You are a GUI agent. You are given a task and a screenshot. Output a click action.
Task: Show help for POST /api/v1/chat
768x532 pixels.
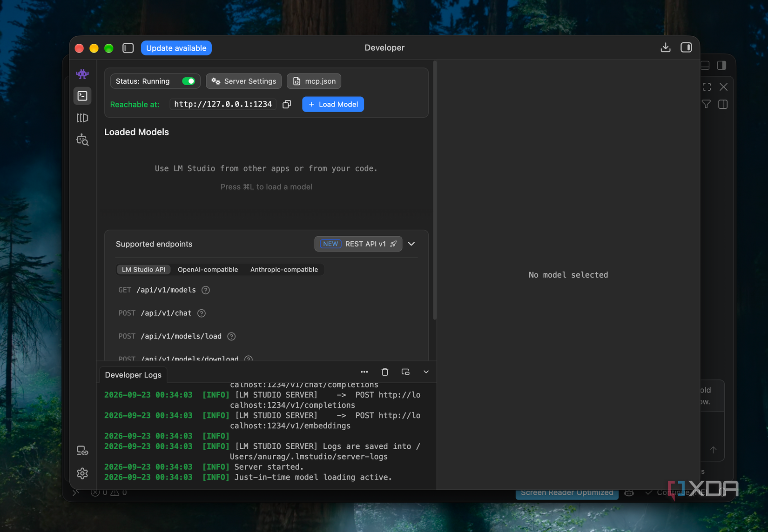(202, 313)
